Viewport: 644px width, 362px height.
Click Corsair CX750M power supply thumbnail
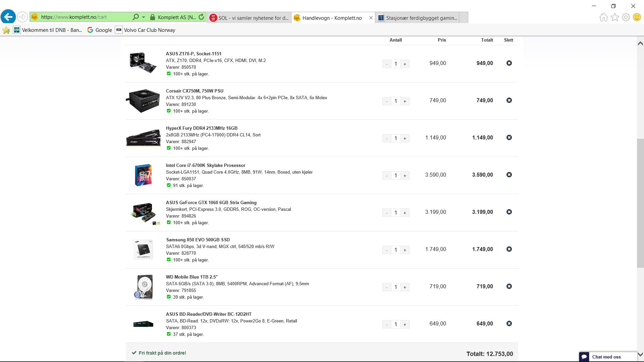143,100
